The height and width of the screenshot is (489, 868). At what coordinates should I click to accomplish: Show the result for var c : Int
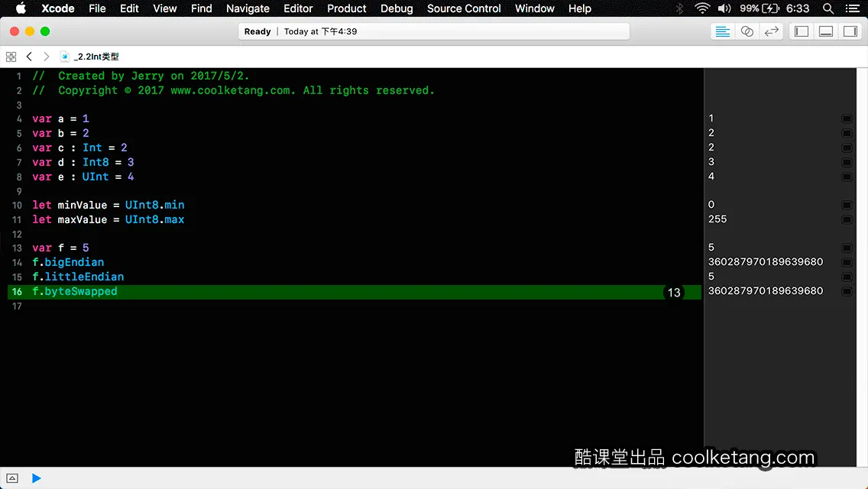point(847,148)
